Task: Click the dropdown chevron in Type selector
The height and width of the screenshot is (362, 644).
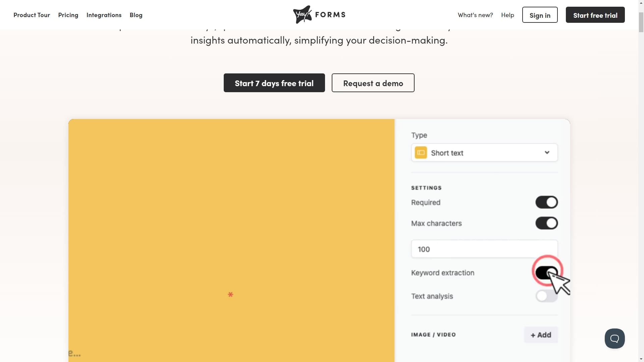Action: [547, 153]
